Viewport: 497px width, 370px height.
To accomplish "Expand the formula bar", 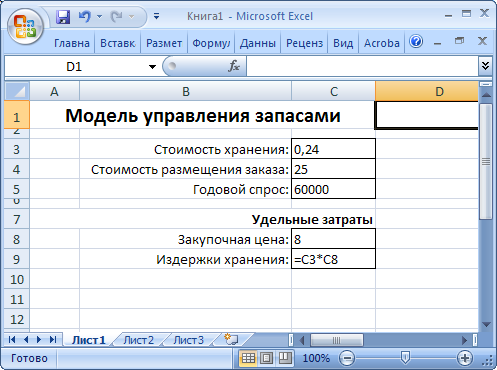I will [x=485, y=65].
